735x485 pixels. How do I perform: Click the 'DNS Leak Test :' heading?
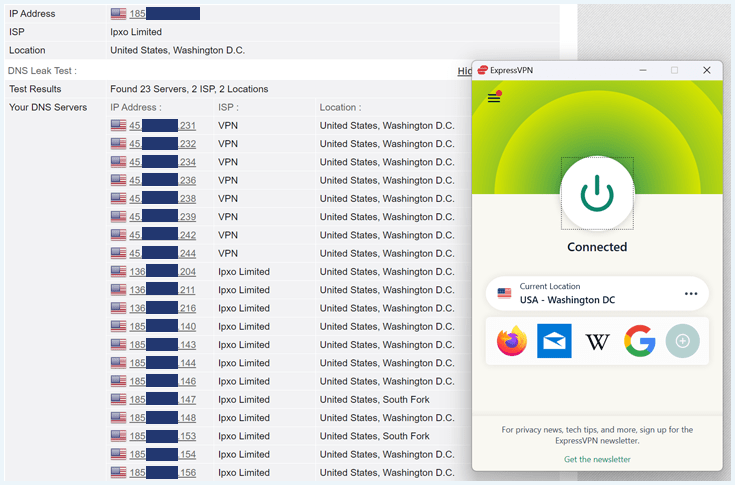click(42, 71)
